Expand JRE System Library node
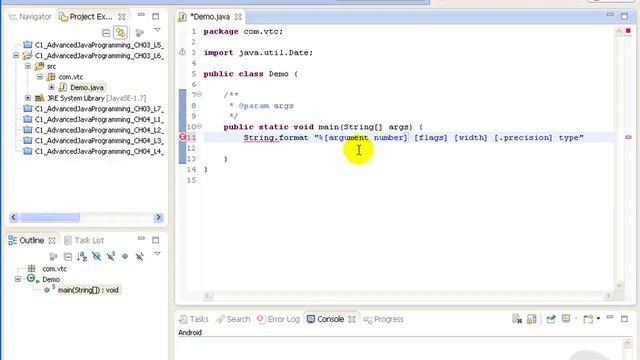The width and height of the screenshot is (640, 360). click(x=28, y=98)
